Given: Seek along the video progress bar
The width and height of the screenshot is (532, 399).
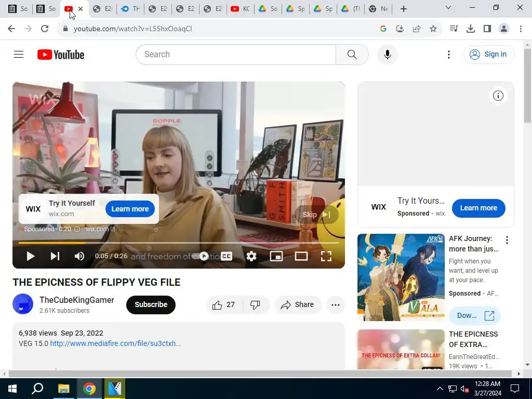Looking at the screenshot, I should point(179,243).
